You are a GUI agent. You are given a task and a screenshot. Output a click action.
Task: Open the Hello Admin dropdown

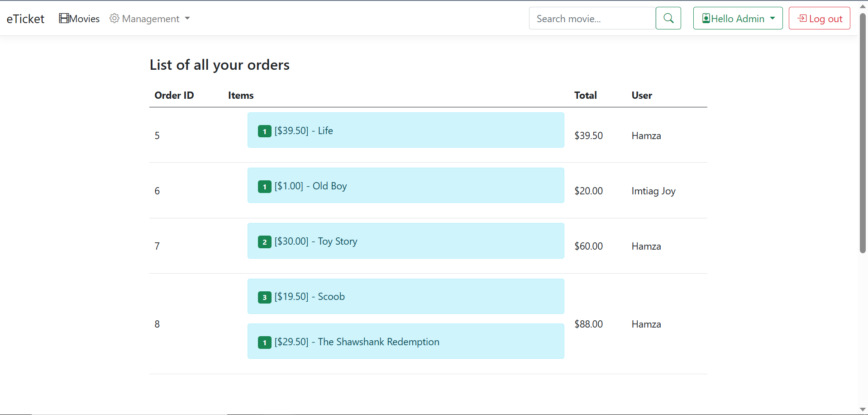(x=738, y=18)
